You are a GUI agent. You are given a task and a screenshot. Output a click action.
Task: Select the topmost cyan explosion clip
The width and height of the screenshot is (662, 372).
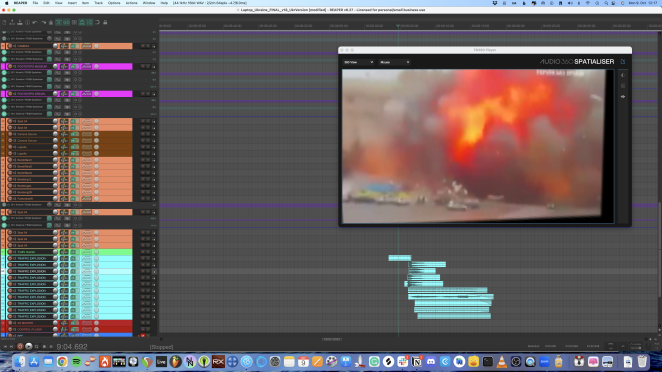click(399, 258)
